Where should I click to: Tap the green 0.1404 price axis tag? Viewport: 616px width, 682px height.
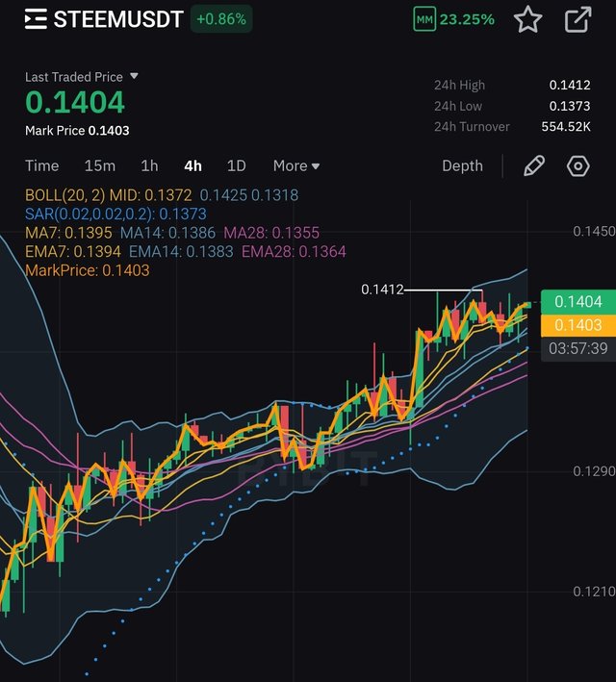click(578, 301)
